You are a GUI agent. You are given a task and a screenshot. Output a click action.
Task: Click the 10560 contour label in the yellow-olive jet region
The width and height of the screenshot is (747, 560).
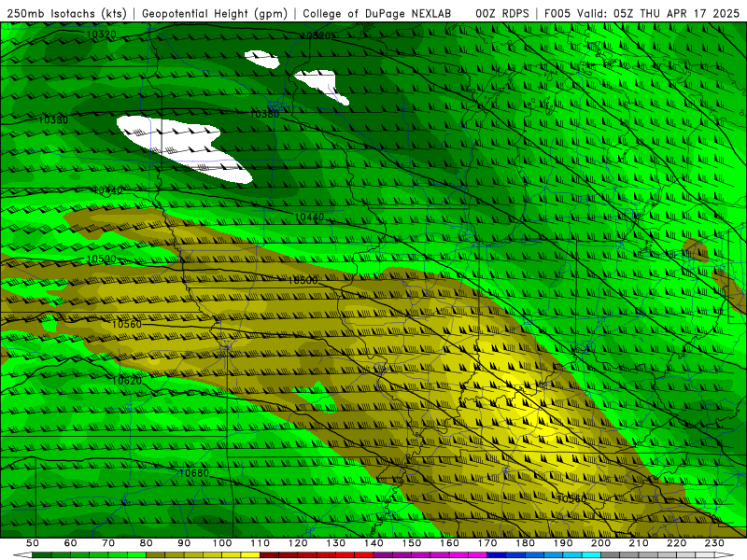(571, 498)
